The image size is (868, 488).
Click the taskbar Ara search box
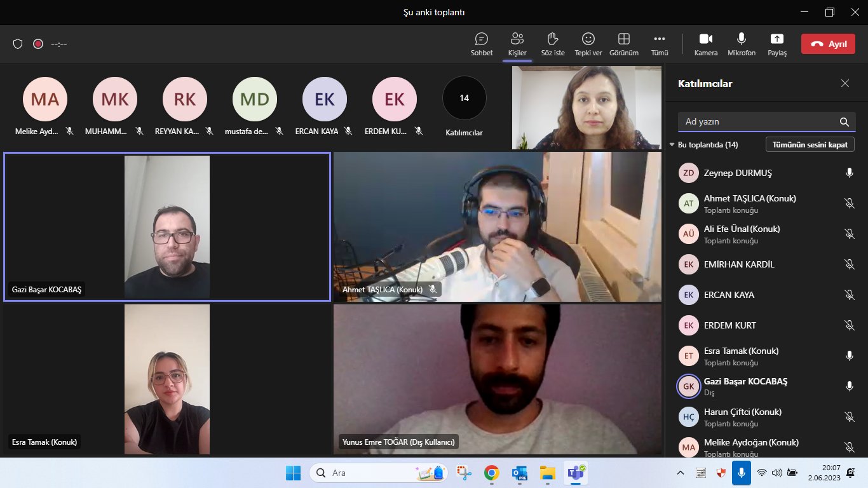tap(379, 473)
